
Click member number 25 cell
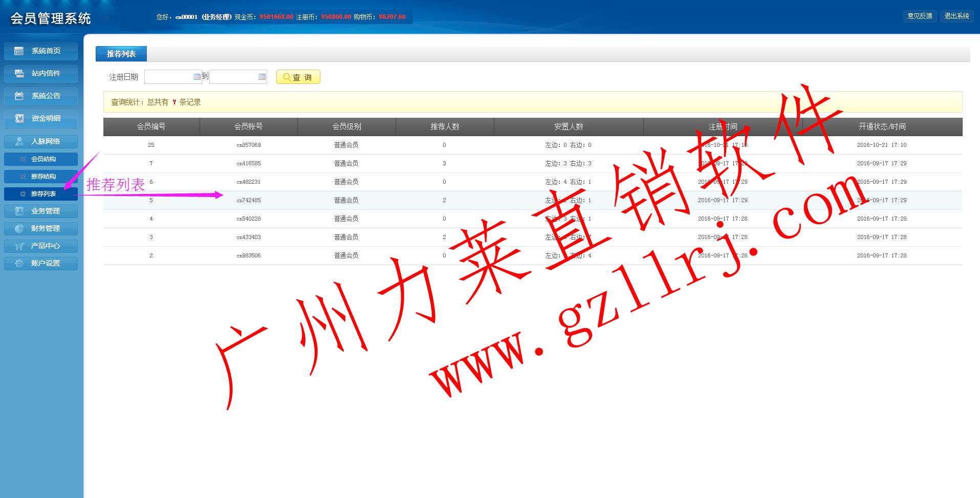click(x=151, y=145)
